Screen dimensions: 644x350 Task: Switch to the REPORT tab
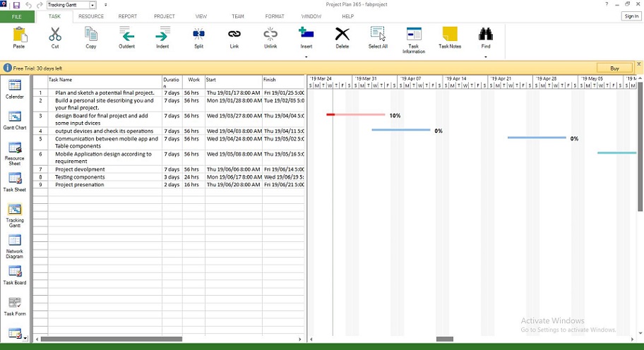pos(128,16)
